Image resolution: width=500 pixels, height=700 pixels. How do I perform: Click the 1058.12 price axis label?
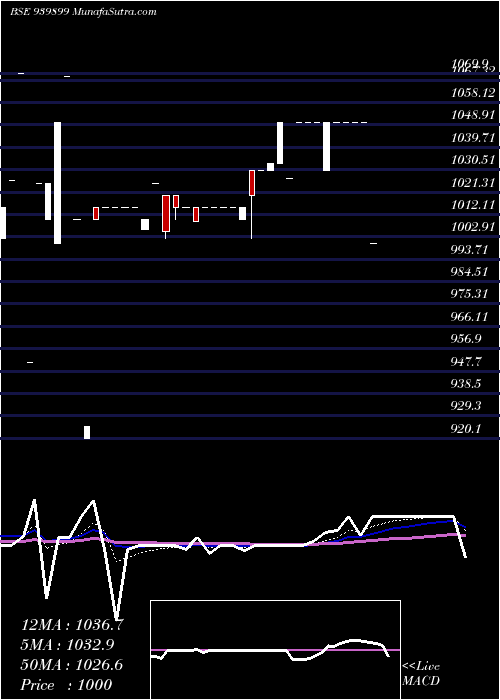[473, 93]
